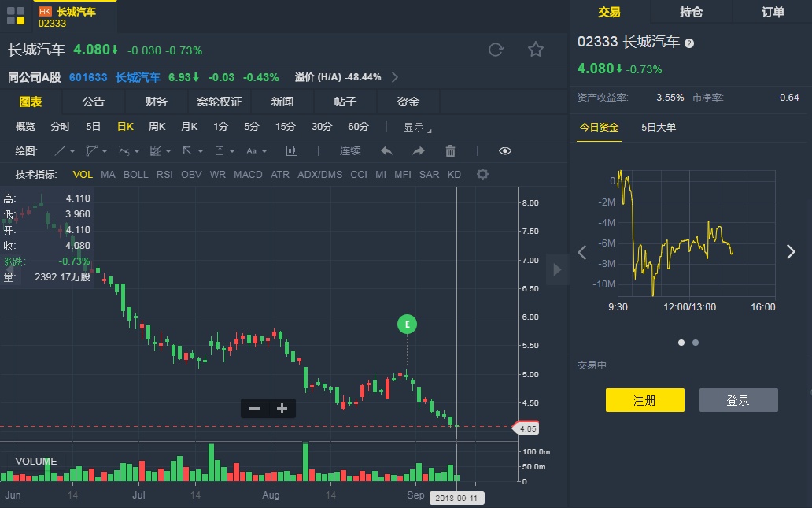Zoom out the chart with minus button
This screenshot has height=508, width=812.
[x=254, y=408]
